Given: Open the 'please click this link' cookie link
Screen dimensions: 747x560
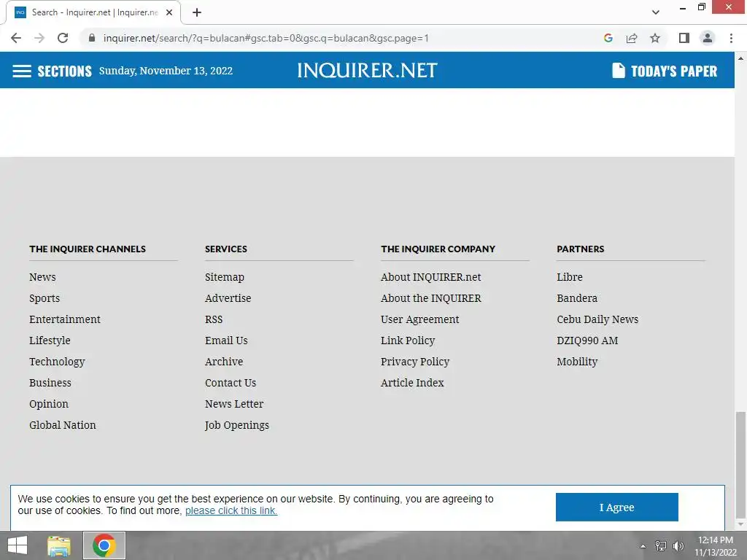Looking at the screenshot, I should point(231,511).
